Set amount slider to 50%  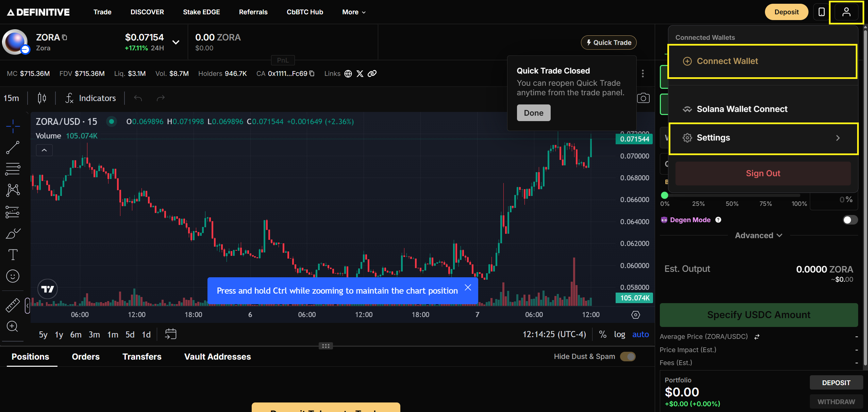pyautogui.click(x=732, y=196)
